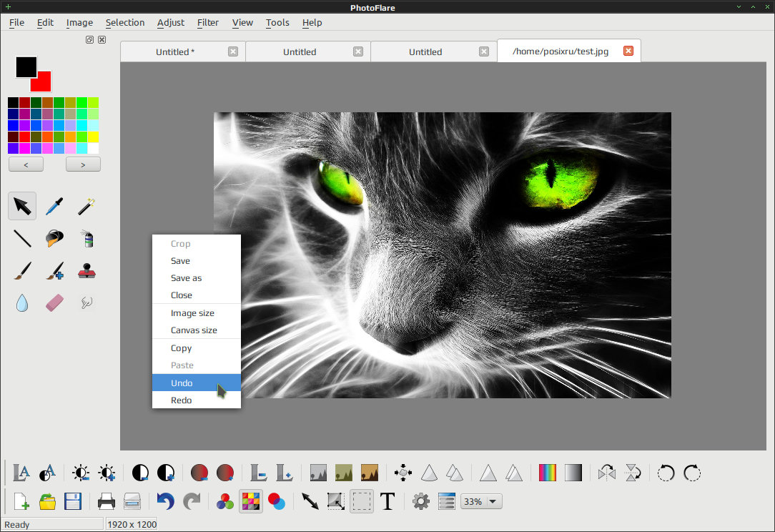Open the Adjust menu
Viewport: 775px width, 532px height.
point(171,22)
